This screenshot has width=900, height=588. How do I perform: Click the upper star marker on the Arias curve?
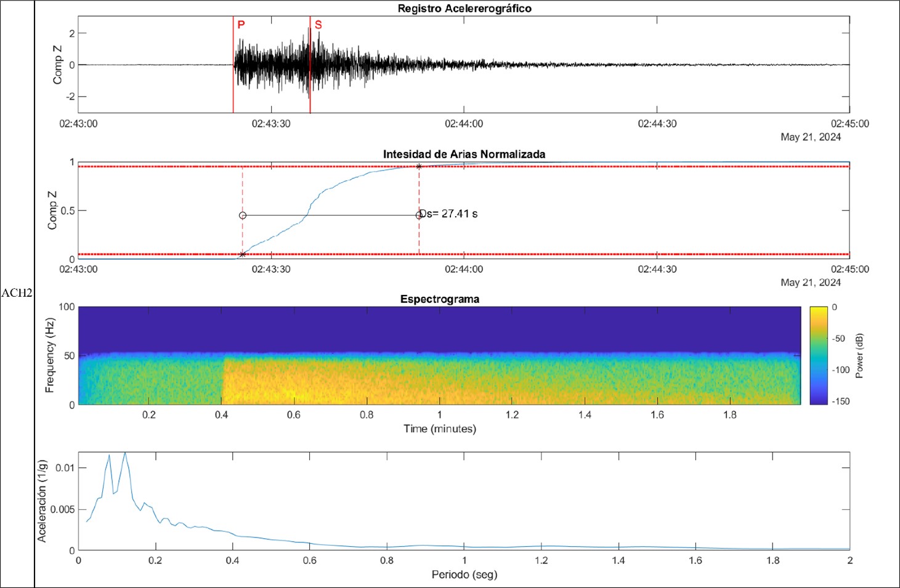(419, 166)
